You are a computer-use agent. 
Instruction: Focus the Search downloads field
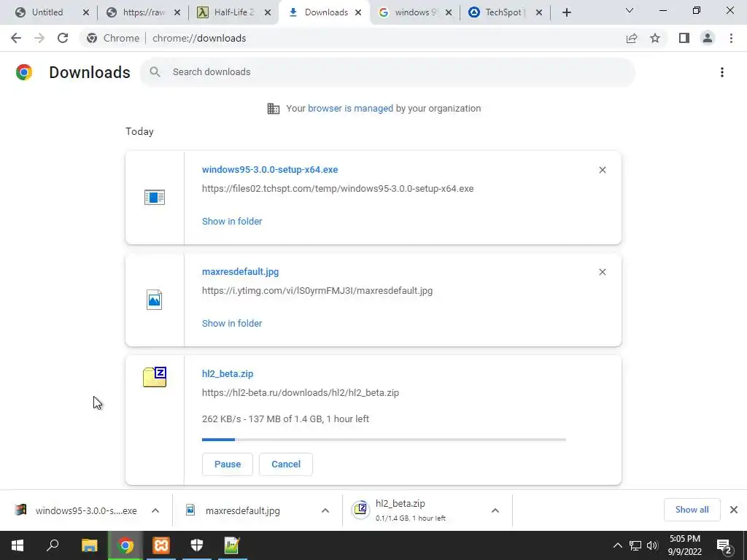coord(388,72)
